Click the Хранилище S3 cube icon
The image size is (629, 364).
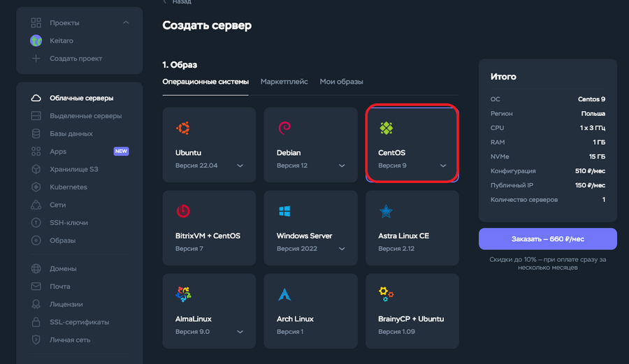point(36,169)
